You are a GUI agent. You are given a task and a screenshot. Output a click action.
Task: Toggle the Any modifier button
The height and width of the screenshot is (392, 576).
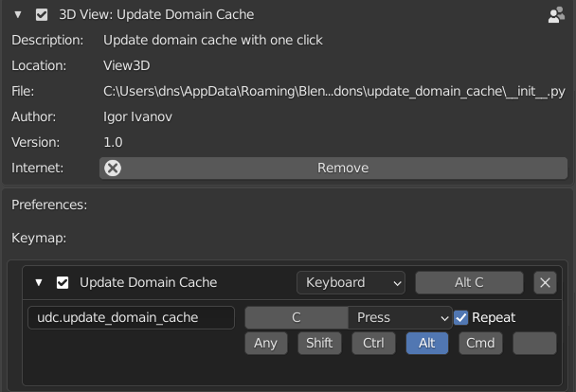(266, 343)
